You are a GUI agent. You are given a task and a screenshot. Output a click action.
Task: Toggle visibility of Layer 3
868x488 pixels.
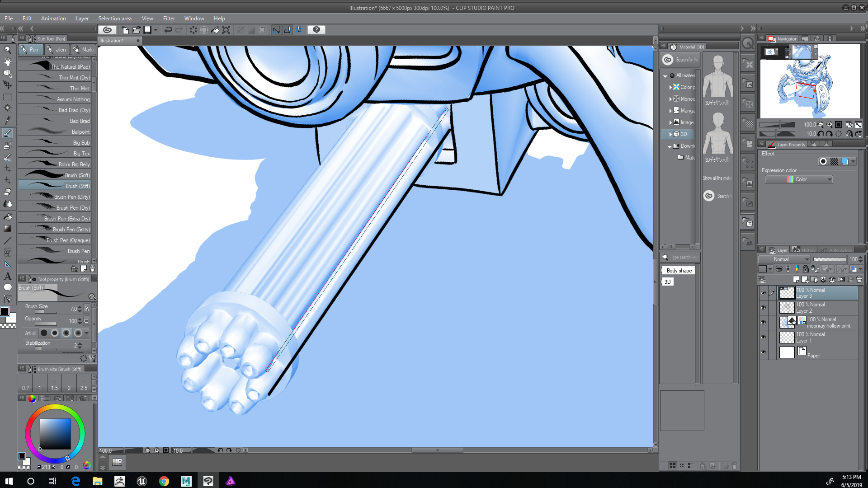coord(763,292)
